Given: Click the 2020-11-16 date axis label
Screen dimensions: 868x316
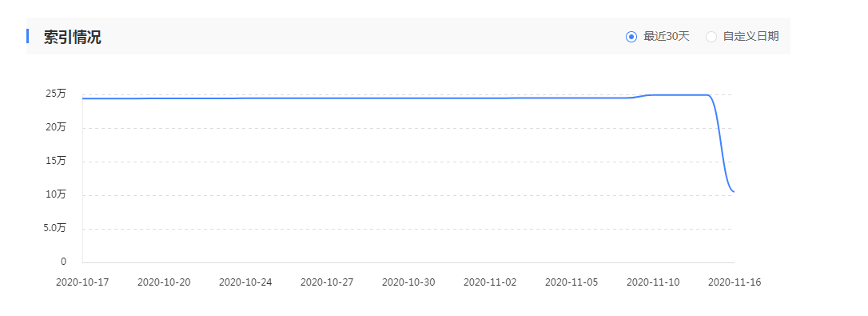Looking at the screenshot, I should coord(735,282).
